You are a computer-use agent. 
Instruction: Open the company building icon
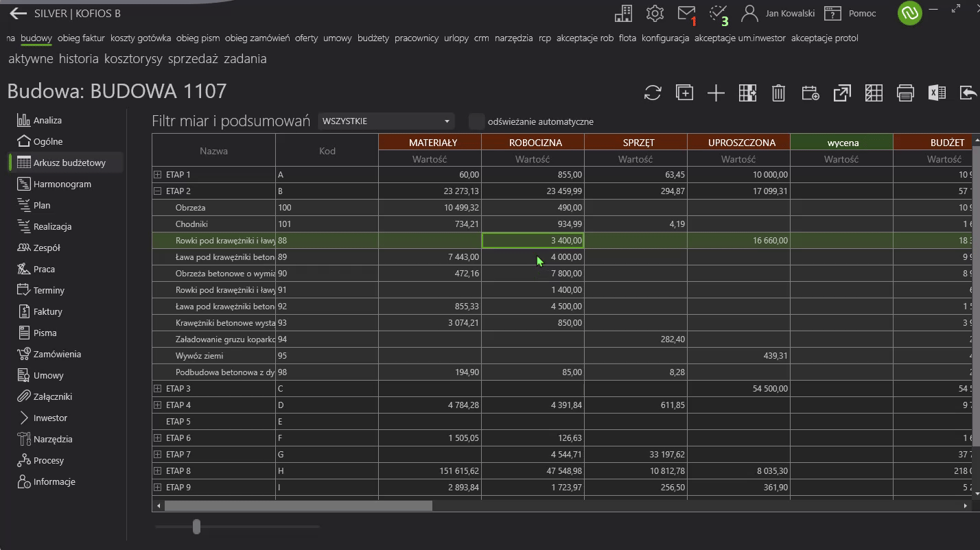click(623, 13)
